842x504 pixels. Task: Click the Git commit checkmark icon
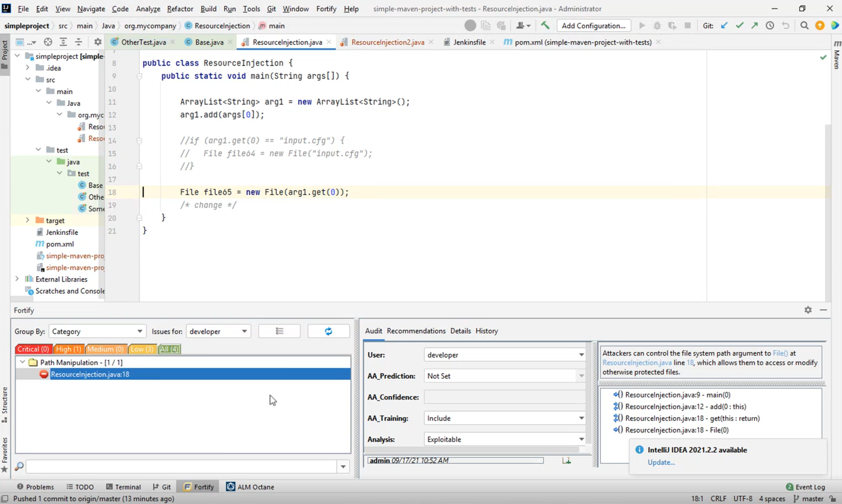coord(739,25)
